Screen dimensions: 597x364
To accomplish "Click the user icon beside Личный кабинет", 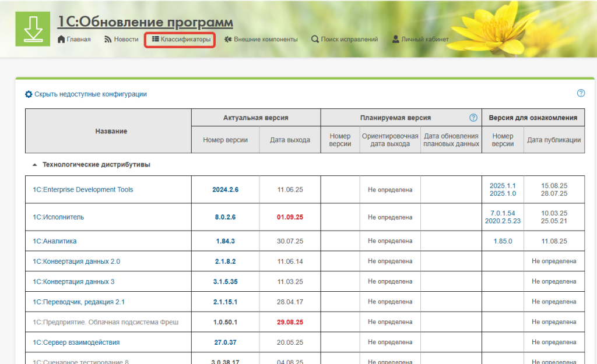I will coord(395,40).
